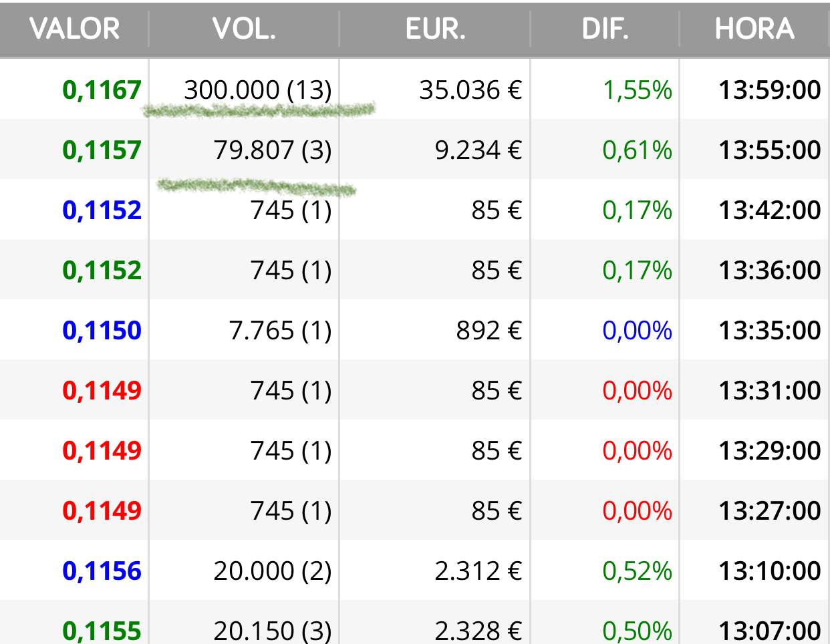Sort by the VOL. column header
The height and width of the screenshot is (644, 830).
[x=245, y=29]
